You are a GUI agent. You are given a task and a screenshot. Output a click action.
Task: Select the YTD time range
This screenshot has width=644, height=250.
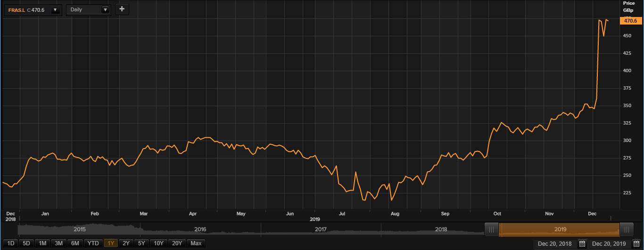(93, 243)
